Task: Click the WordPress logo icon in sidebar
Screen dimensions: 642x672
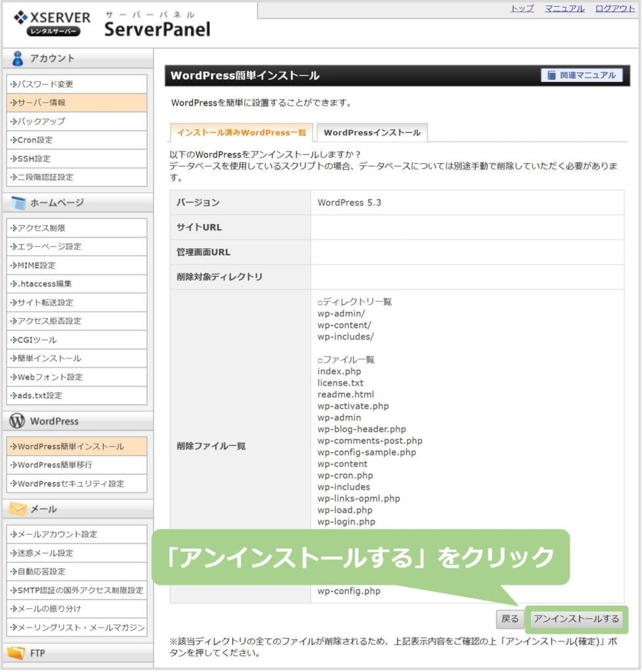Action: tap(18, 421)
